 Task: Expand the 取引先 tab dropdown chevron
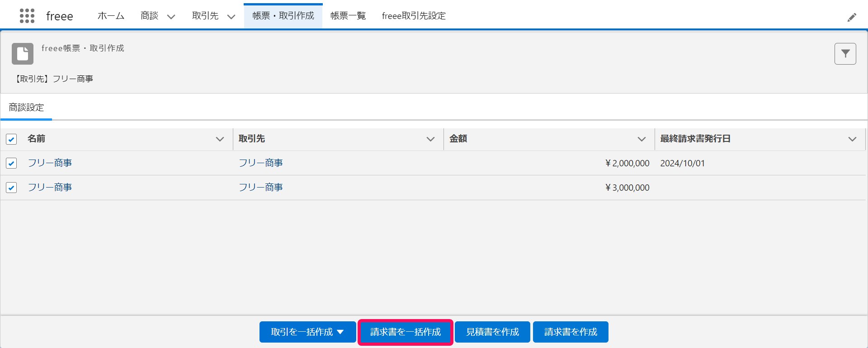[x=231, y=17]
